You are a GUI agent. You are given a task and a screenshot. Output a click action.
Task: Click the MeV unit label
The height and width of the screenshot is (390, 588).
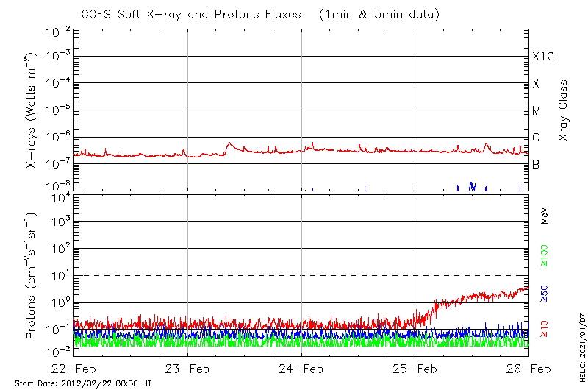(545, 216)
